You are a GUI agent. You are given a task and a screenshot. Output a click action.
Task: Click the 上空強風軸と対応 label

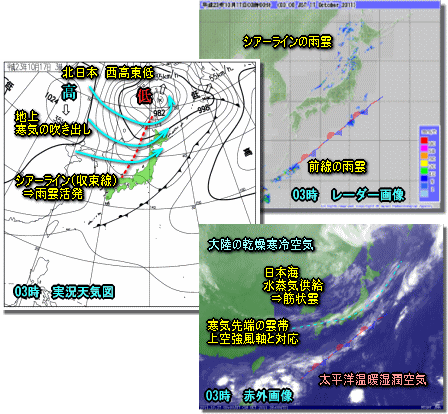tap(252, 339)
